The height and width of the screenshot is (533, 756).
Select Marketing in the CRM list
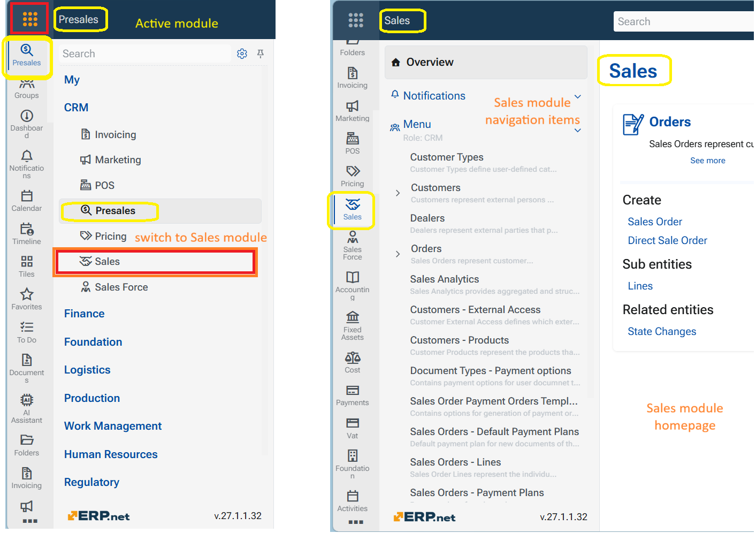click(x=111, y=160)
